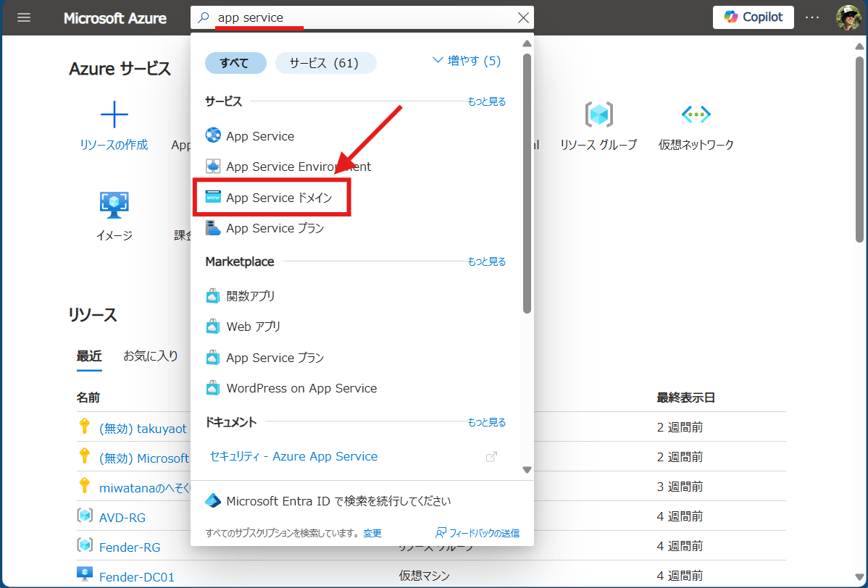Click the リソースの作成 plus icon
868x588 pixels.
(114, 114)
